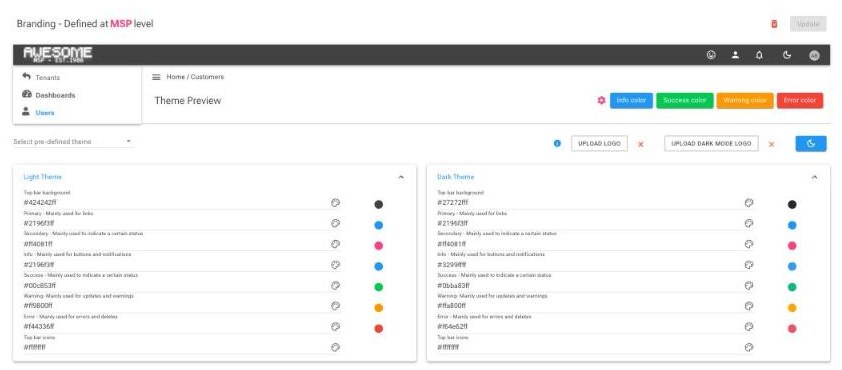Click Dark theme black top bar swatch
842x370 pixels.
(792, 204)
